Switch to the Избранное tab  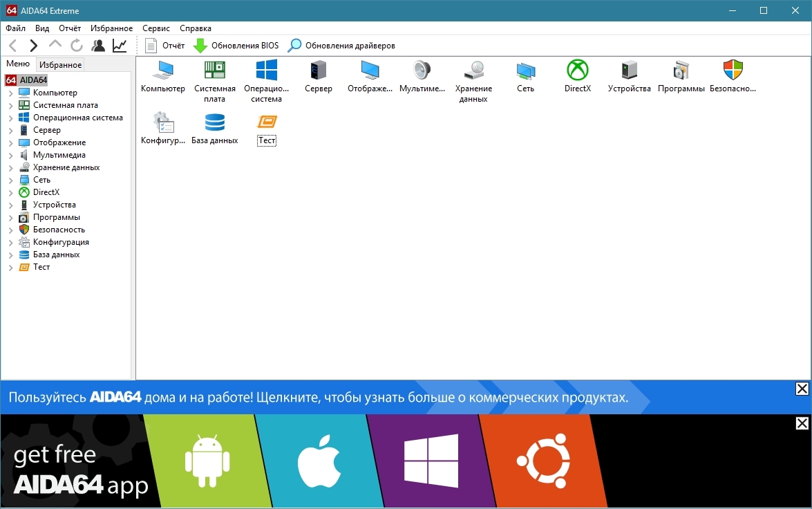60,65
